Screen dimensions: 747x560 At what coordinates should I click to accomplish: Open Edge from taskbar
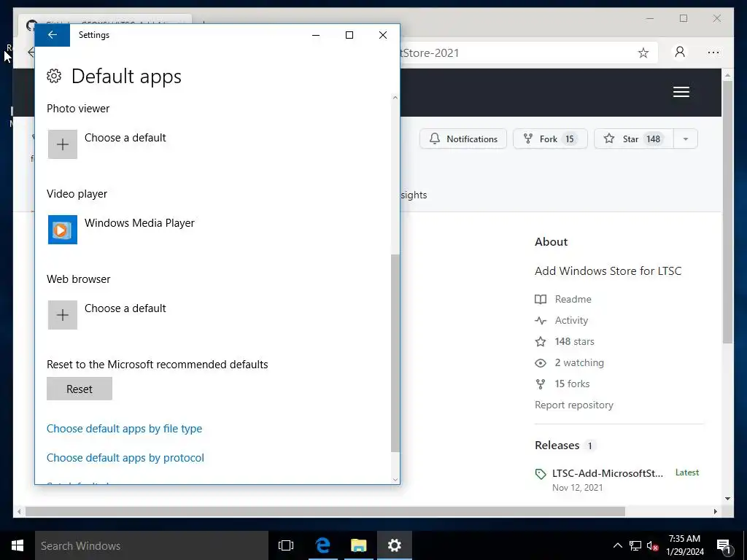click(x=322, y=545)
